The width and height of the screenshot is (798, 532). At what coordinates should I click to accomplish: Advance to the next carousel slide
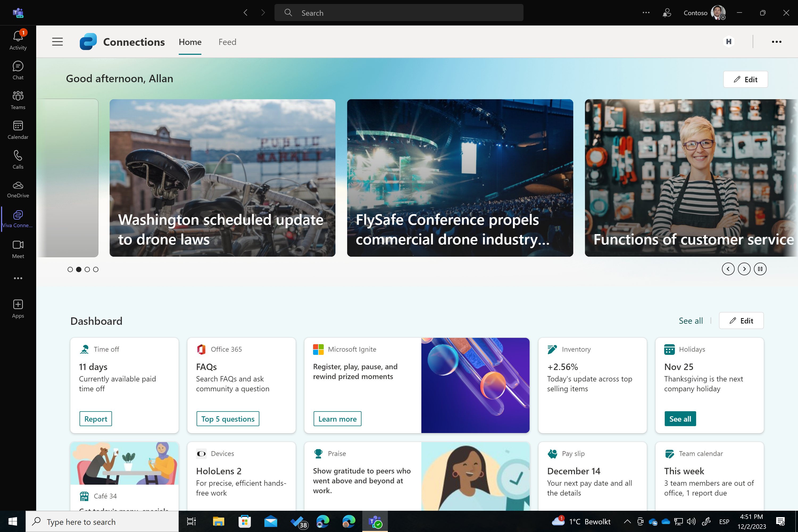[x=744, y=269]
